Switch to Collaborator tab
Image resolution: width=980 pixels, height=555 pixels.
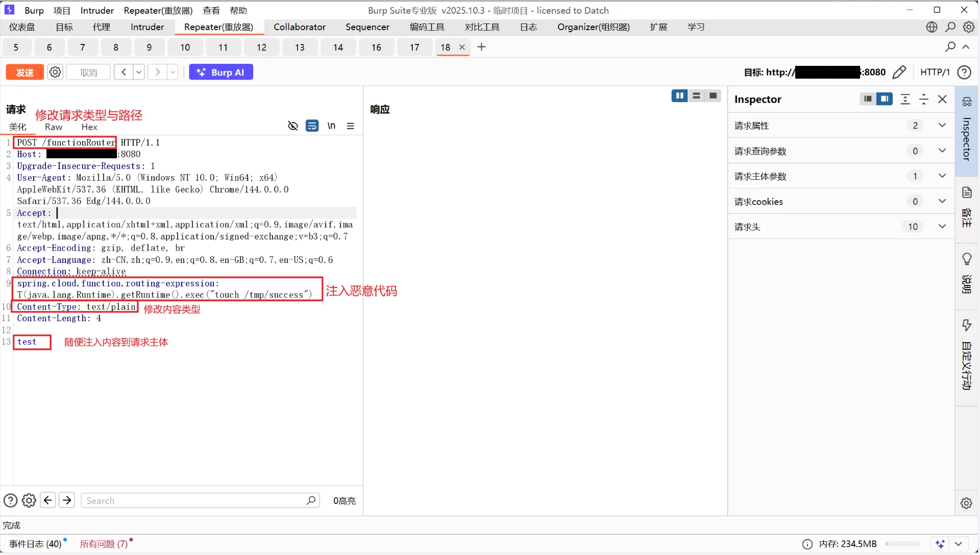[x=300, y=27]
